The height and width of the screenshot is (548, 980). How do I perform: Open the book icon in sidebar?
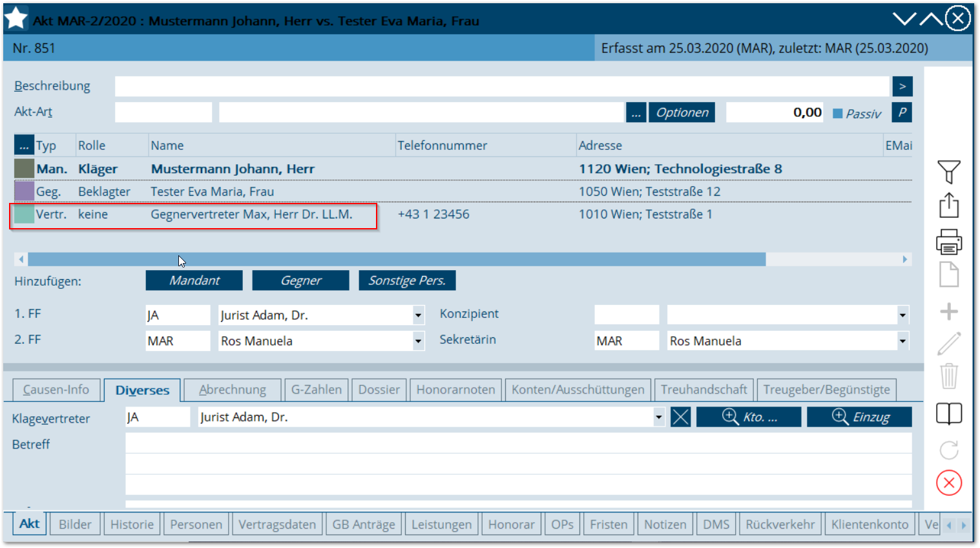pyautogui.click(x=949, y=414)
